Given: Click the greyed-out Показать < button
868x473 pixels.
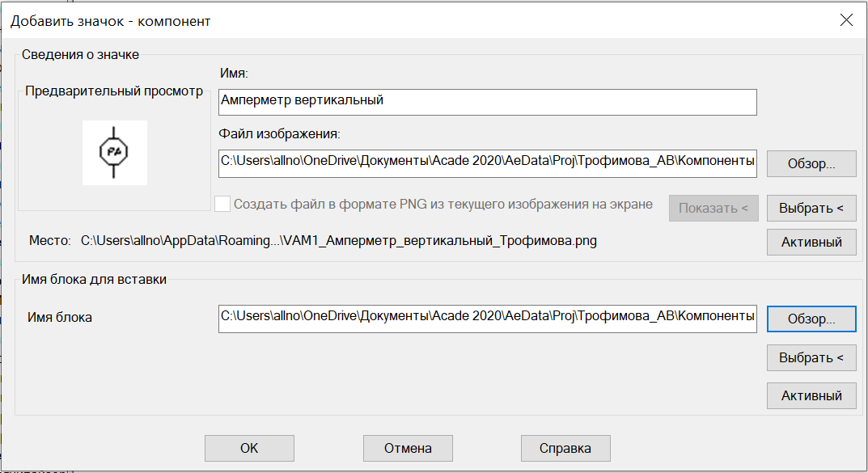Looking at the screenshot, I should pyautogui.click(x=713, y=208).
